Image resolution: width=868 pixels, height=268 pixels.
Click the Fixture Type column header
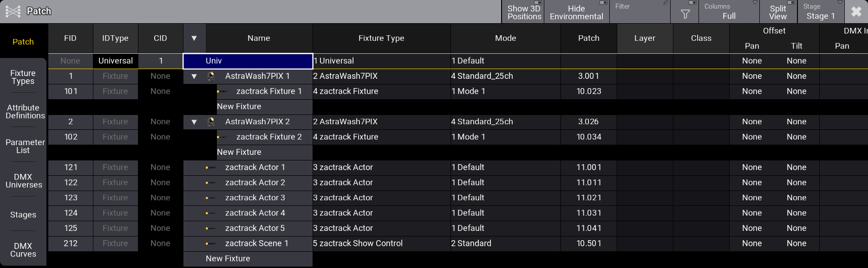point(381,38)
